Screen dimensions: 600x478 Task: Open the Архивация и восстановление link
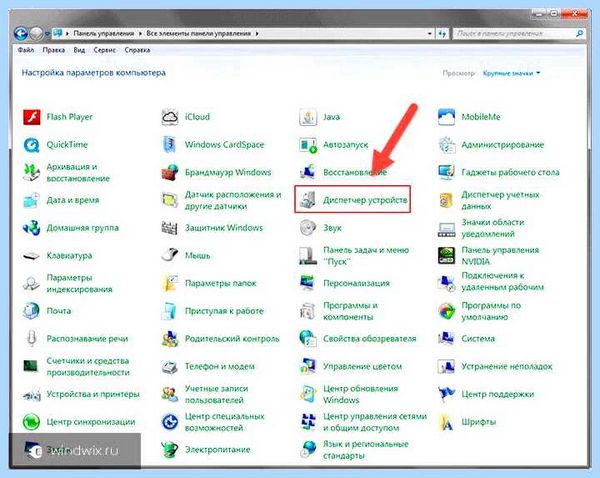tap(78, 173)
